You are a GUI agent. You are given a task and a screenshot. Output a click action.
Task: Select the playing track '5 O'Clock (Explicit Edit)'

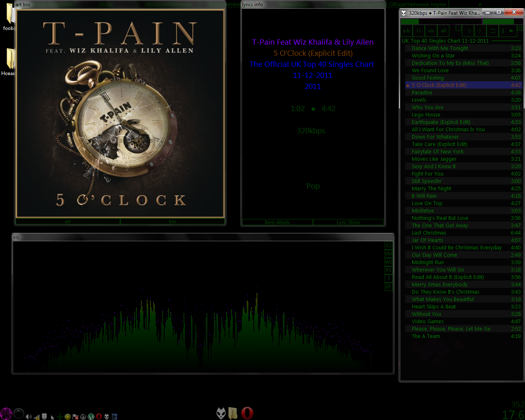point(463,85)
